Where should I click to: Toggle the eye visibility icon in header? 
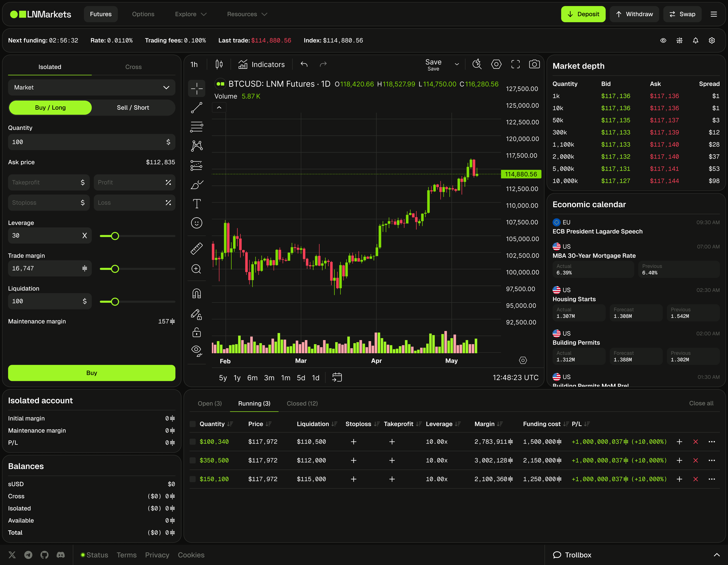[x=663, y=41]
